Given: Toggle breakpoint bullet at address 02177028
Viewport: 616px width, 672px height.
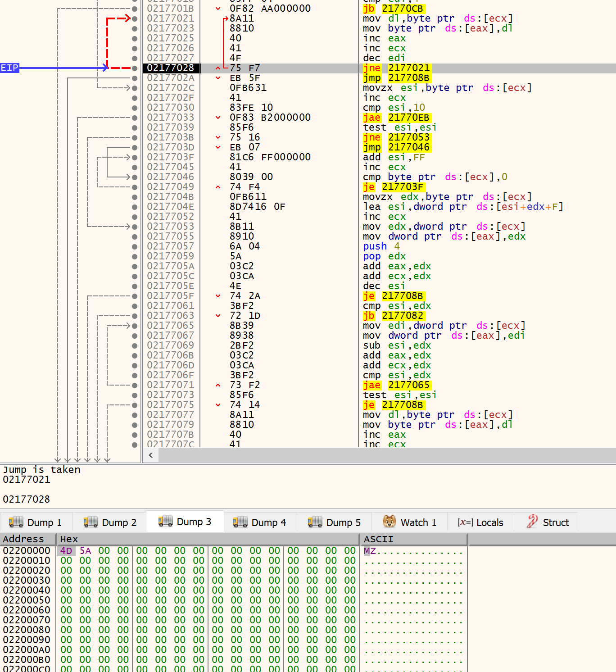Looking at the screenshot, I should point(135,68).
